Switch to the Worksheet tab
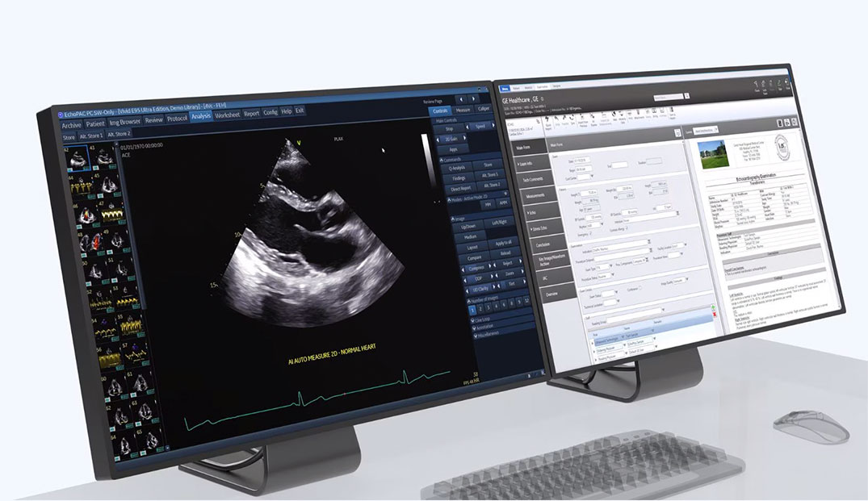The image size is (868, 501). point(227,116)
